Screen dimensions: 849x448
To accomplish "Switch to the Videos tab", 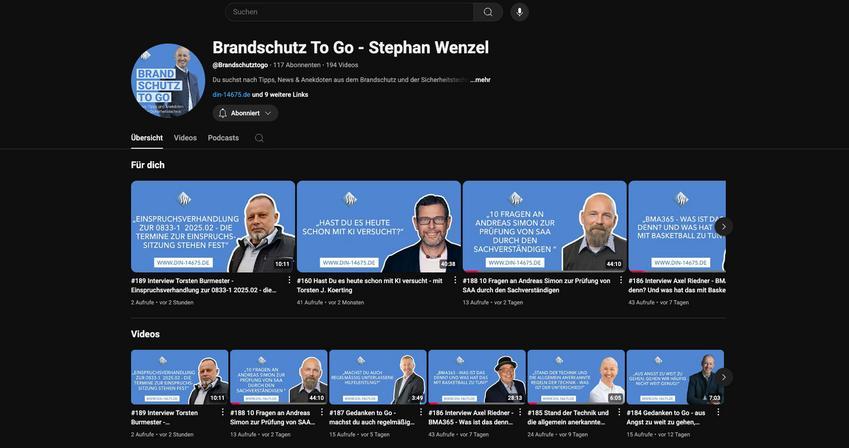I will click(185, 138).
